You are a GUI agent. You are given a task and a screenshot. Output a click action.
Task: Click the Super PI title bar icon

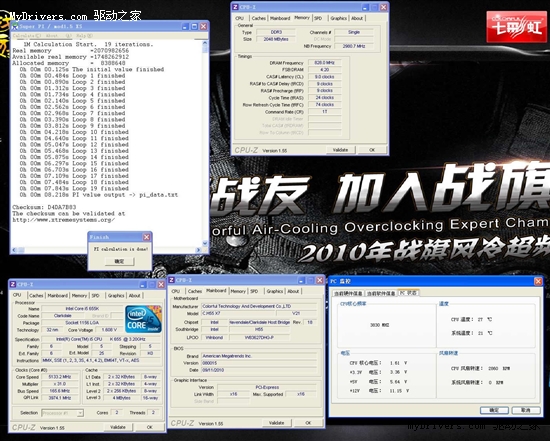(15, 26)
